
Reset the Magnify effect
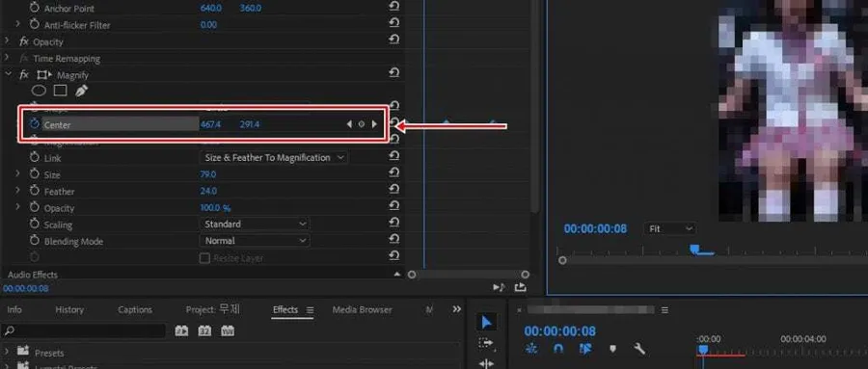pos(393,73)
